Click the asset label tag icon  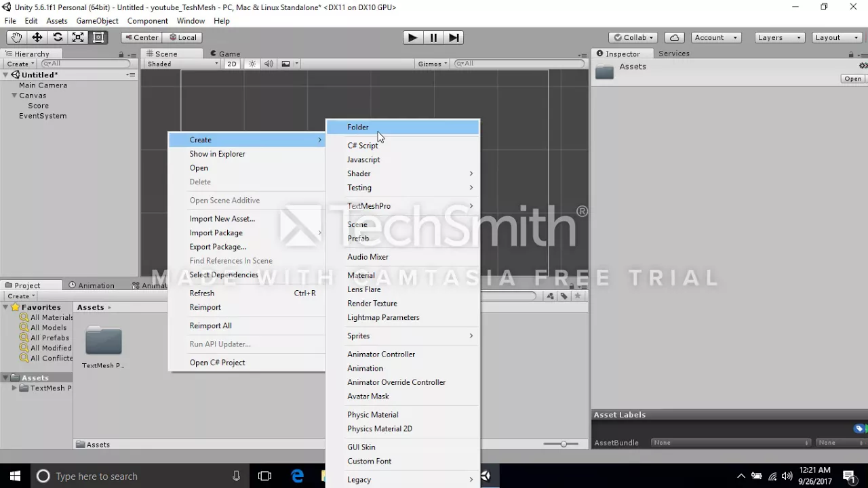point(859,428)
